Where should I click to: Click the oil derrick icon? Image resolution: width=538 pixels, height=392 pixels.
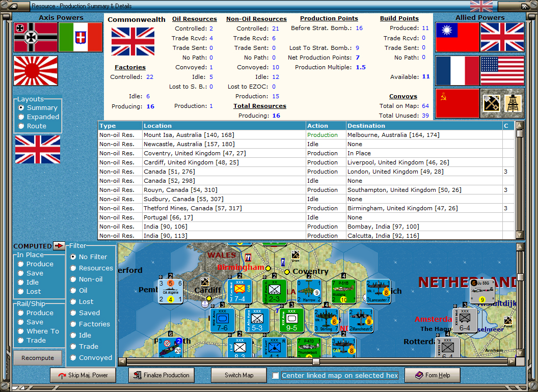pyautogui.click(x=513, y=103)
